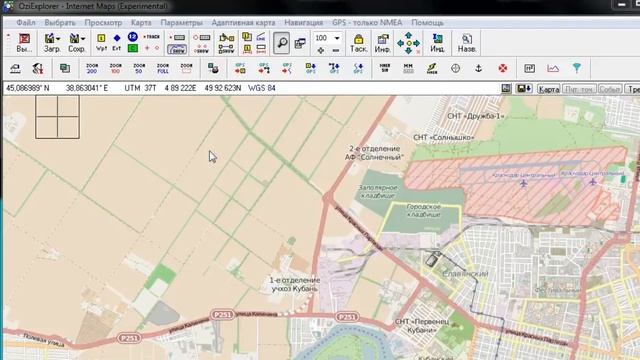Select the magnifier zoom tool
This screenshot has height=360, width=640.
(x=281, y=43)
